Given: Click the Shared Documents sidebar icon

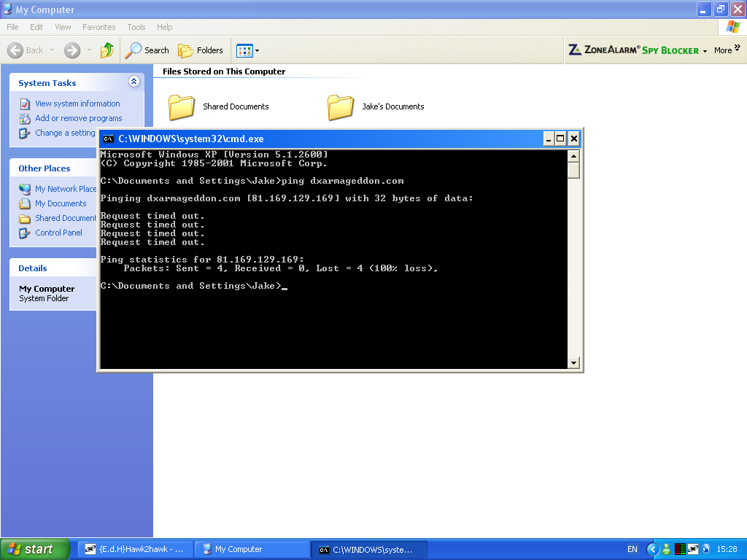Looking at the screenshot, I should [x=25, y=219].
